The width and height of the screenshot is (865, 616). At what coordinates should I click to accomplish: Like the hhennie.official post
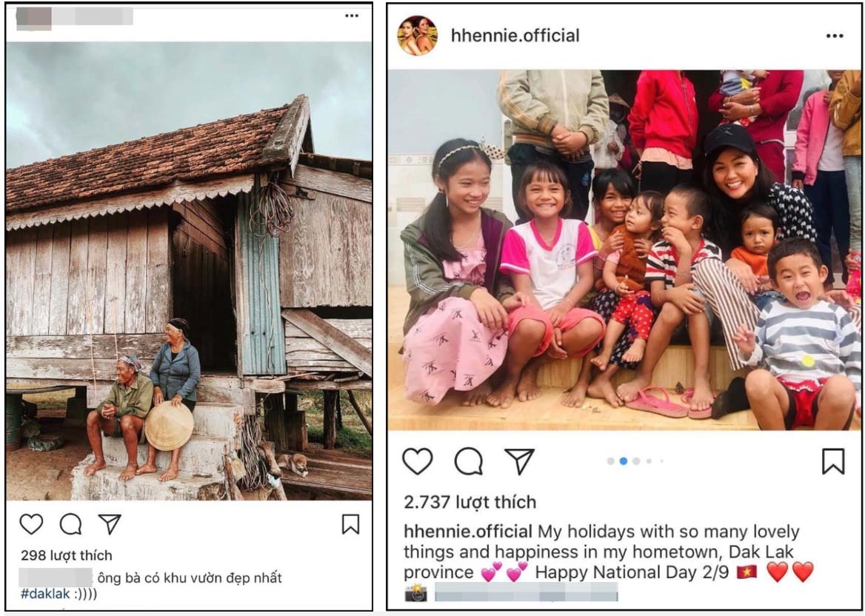[417, 461]
